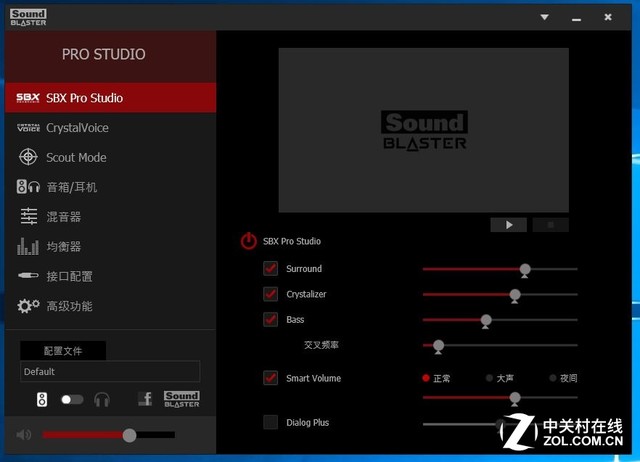This screenshot has width=640, height=462.
Task: Toggle the SBX Pro Studio power button
Action: click(248, 241)
